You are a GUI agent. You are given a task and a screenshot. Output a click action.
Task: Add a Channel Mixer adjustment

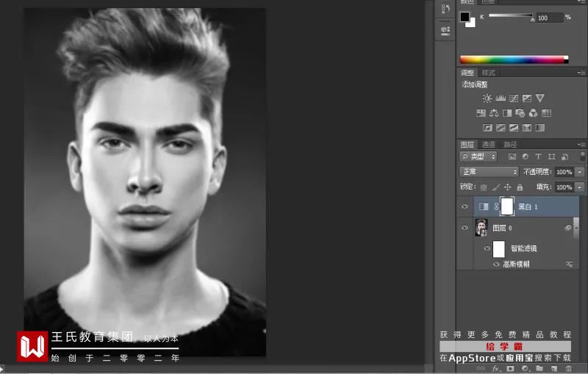coord(534,113)
